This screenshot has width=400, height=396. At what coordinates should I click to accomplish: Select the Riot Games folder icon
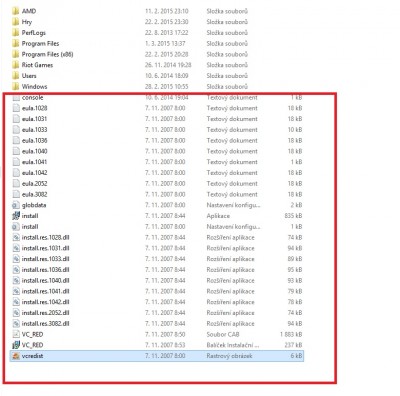[x=15, y=65]
